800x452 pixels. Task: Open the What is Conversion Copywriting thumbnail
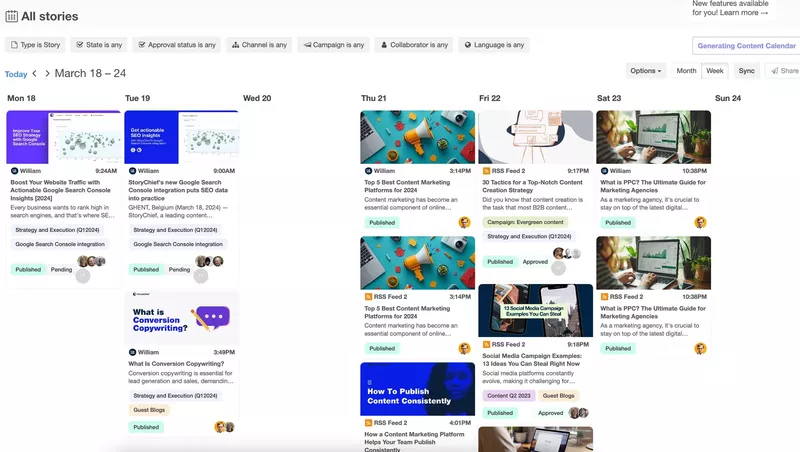coord(181,318)
